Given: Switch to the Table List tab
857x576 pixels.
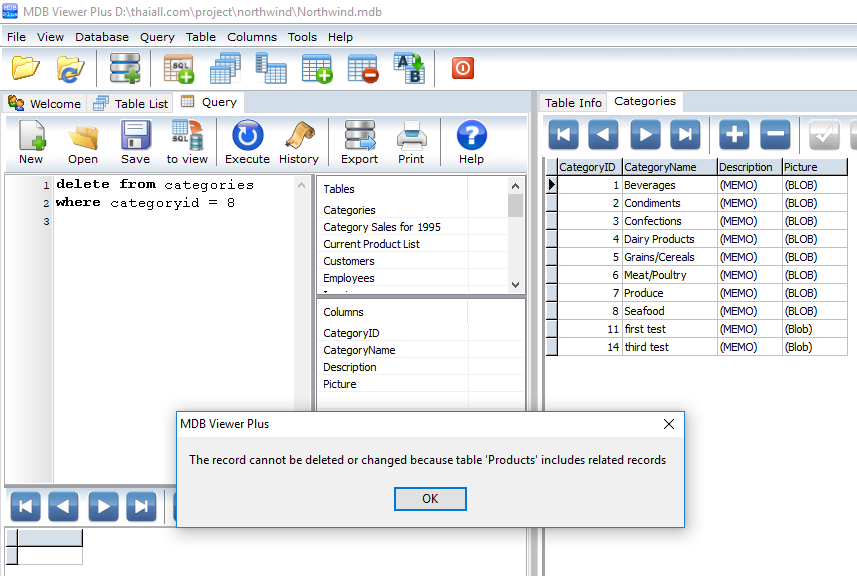Looking at the screenshot, I should 131,103.
